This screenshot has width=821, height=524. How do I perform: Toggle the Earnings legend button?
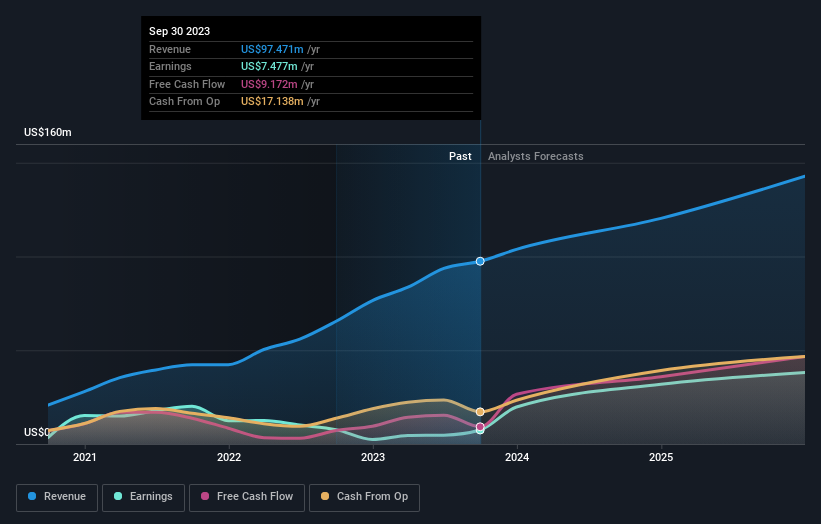tap(143, 497)
